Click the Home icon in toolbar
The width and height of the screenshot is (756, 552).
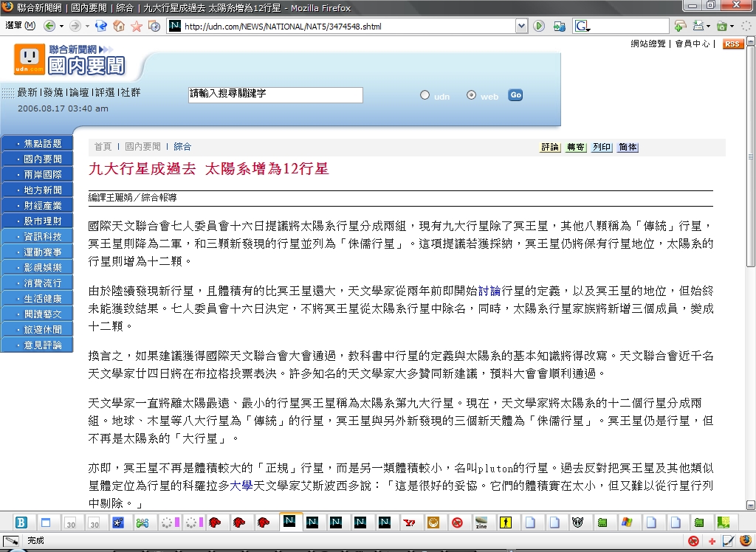[118, 26]
